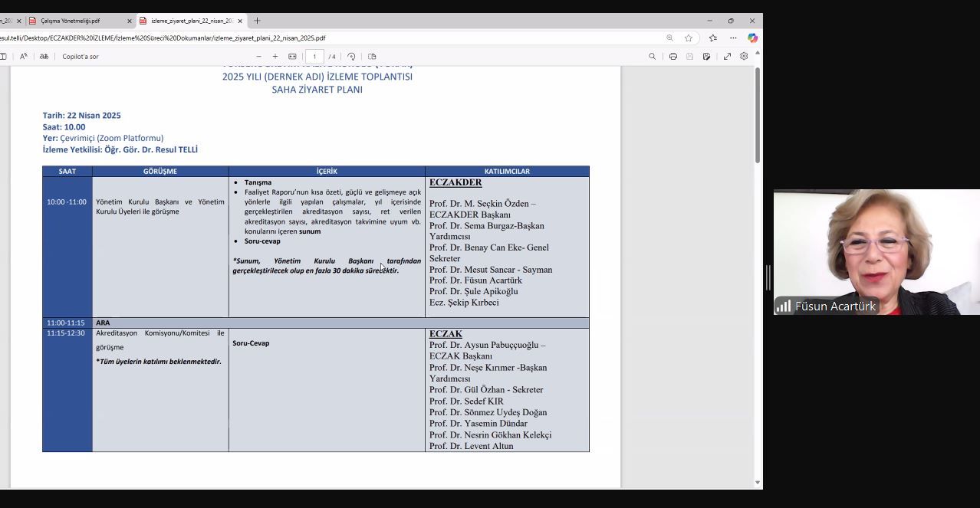This screenshot has width=980, height=508.
Task: Open browser Settings and more menu
Action: 733,38
